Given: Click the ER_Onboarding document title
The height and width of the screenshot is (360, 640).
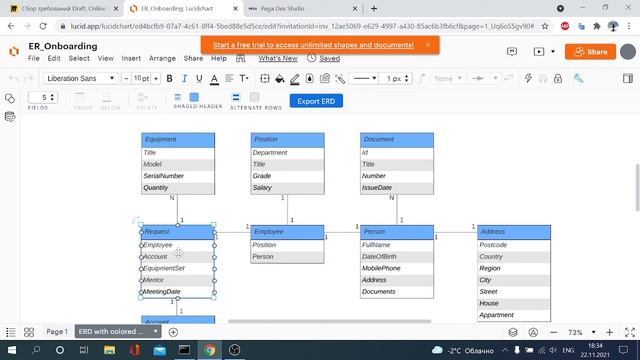Looking at the screenshot, I should click(x=63, y=46).
